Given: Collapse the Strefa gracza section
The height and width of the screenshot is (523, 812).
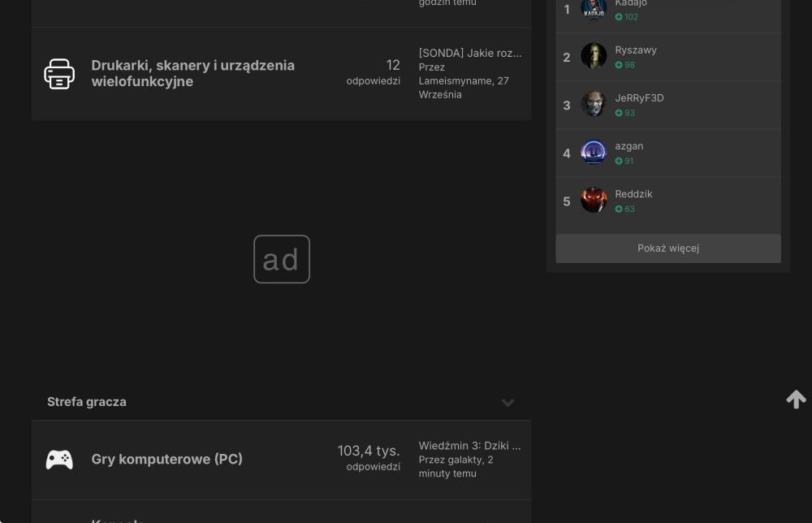Looking at the screenshot, I should (x=508, y=402).
